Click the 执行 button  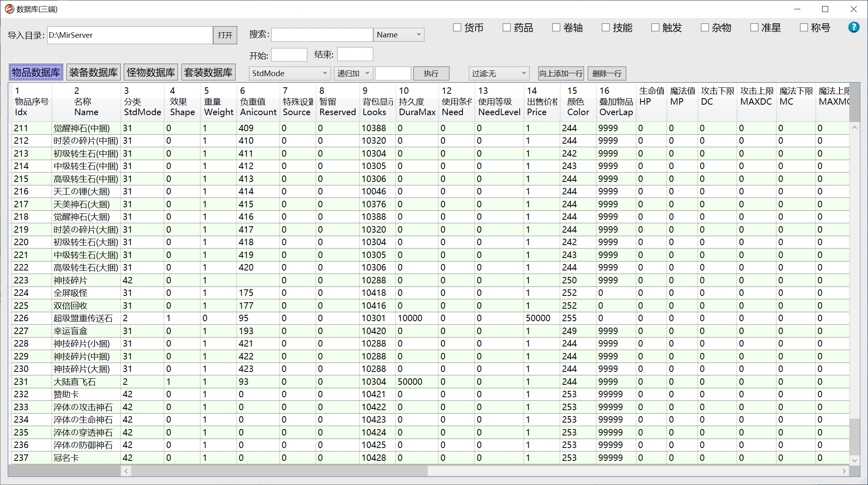click(x=431, y=73)
